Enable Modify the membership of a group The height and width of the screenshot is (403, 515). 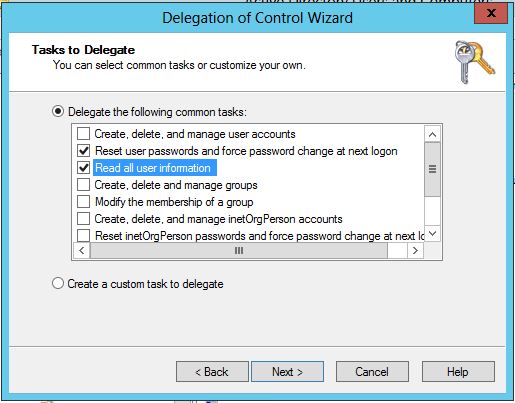(x=83, y=202)
